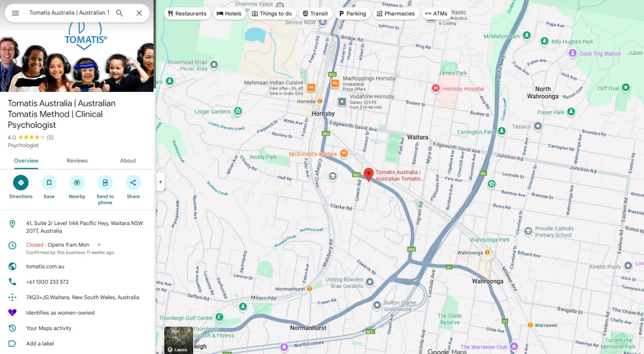Click the address pin icon

pos(12,223)
